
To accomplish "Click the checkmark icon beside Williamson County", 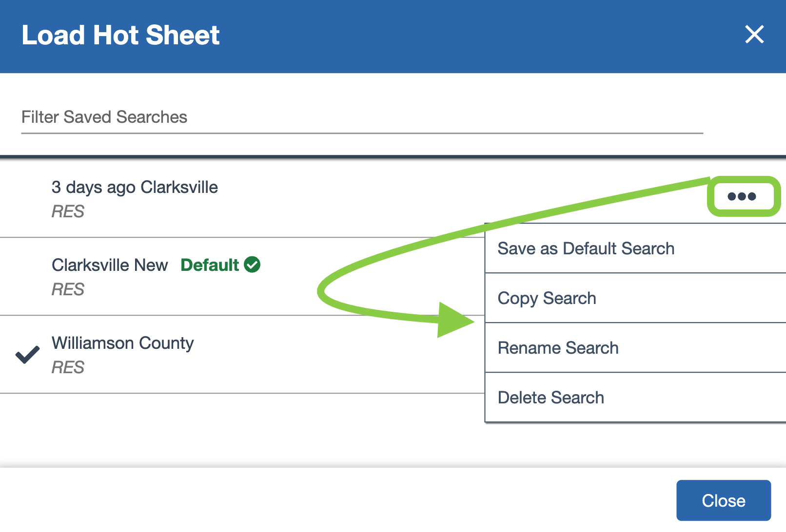I will (x=27, y=355).
